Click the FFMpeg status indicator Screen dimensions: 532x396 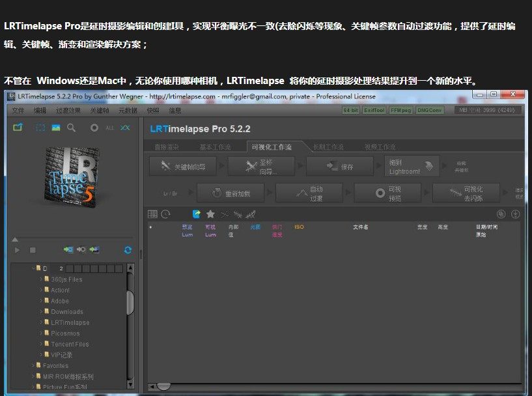click(x=400, y=110)
